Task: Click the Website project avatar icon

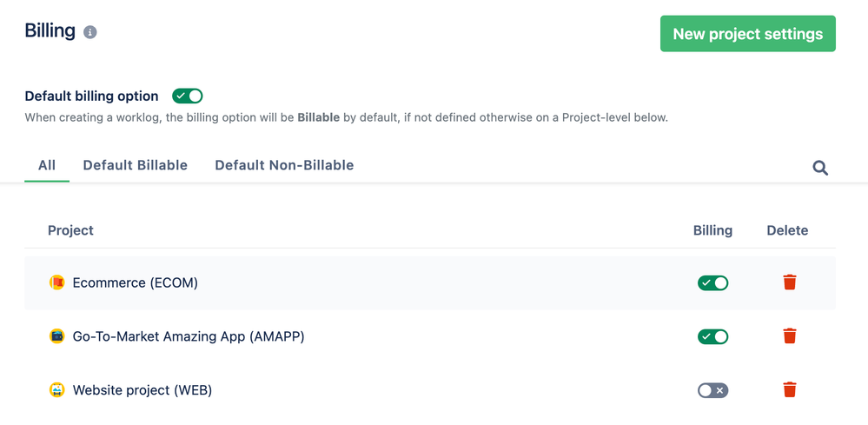Action: pyautogui.click(x=57, y=390)
